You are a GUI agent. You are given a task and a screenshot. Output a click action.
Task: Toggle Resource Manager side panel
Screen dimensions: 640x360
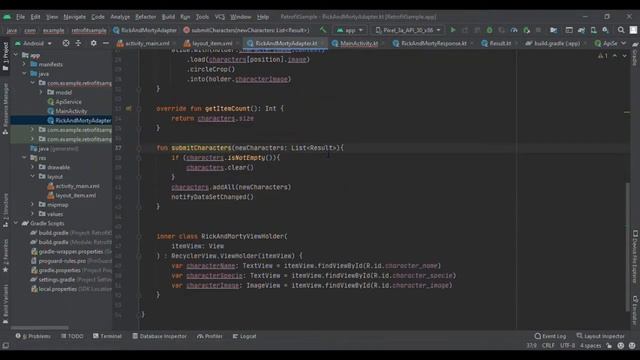pyautogui.click(x=5, y=109)
